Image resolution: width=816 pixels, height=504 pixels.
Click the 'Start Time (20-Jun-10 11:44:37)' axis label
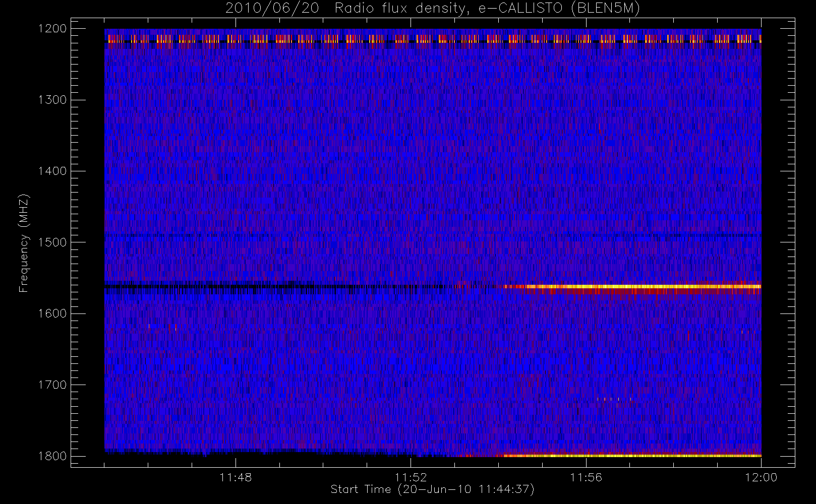(432, 489)
